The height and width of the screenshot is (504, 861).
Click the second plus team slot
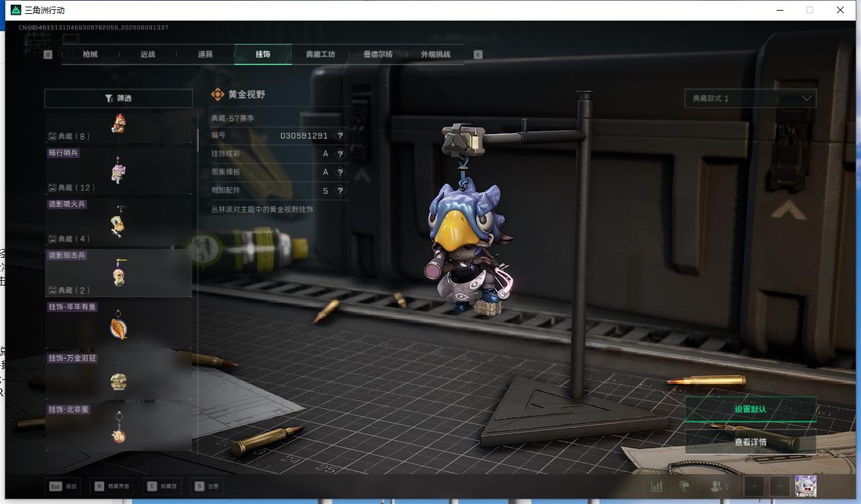coord(779,487)
